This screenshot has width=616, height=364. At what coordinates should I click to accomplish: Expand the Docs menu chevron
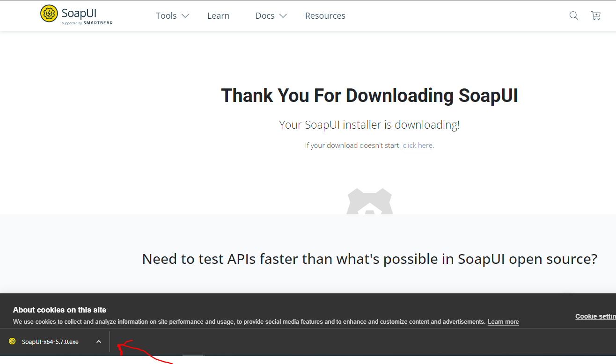(x=283, y=16)
